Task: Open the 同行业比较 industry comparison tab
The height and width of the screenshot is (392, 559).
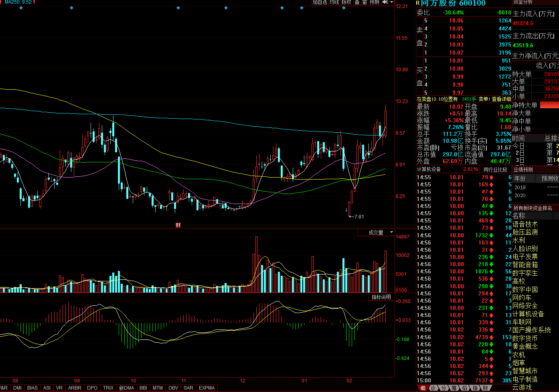Action: [495, 170]
